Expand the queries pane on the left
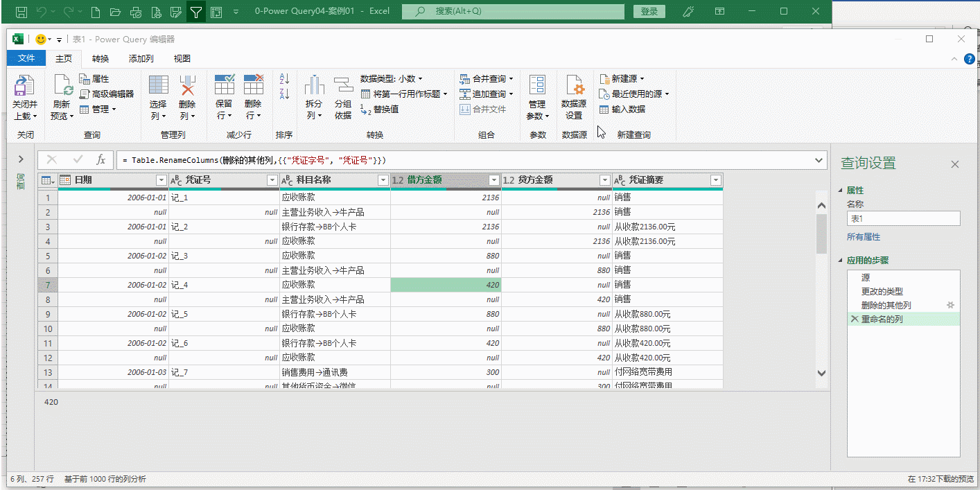This screenshot has width=980, height=490. (x=21, y=159)
